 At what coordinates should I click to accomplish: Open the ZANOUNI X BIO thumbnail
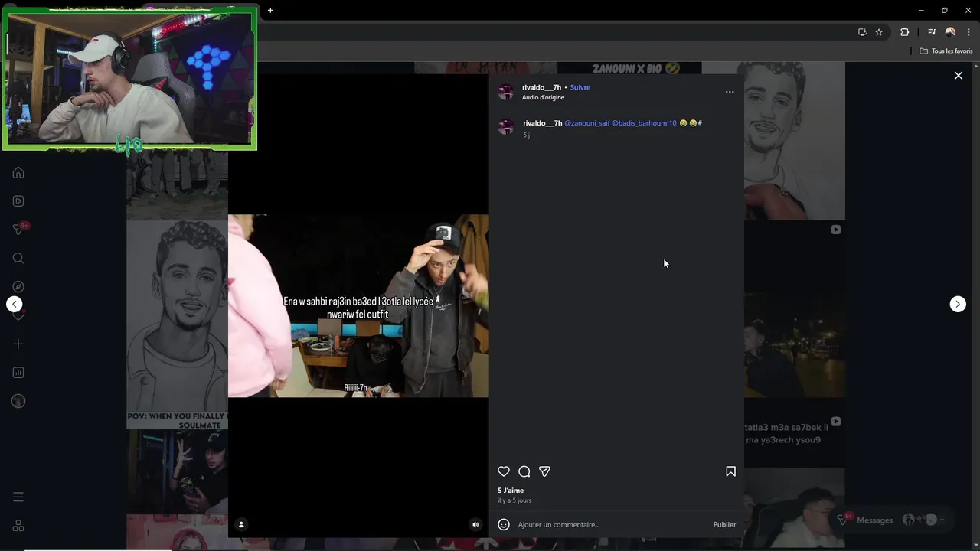click(x=629, y=68)
